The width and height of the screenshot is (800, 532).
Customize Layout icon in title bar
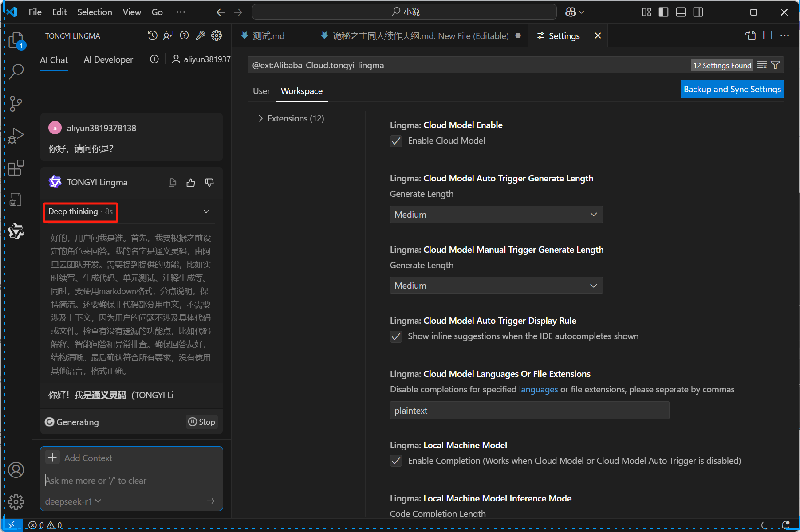pos(646,12)
